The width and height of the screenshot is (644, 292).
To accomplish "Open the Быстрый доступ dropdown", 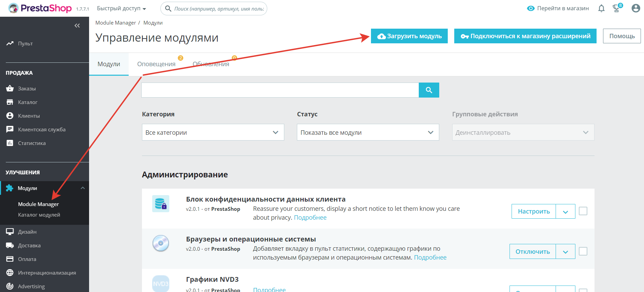I will point(121,9).
